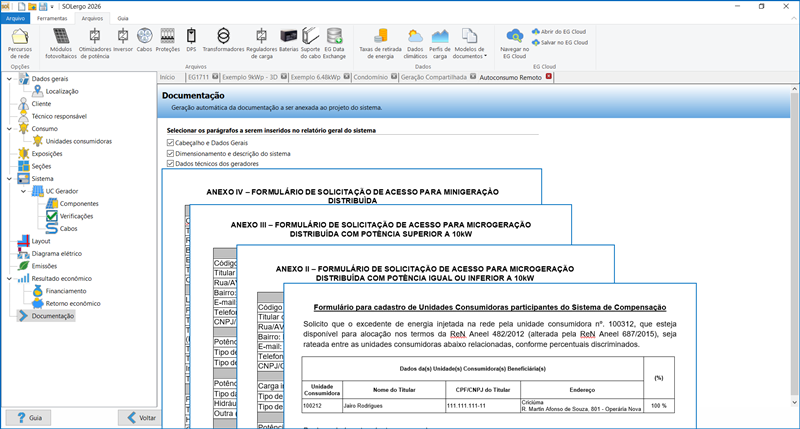
Task: Open the Inversor archive icon
Action: click(122, 42)
